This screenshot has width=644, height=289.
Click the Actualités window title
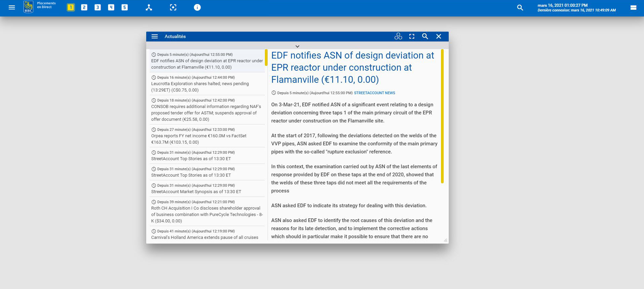tap(175, 36)
